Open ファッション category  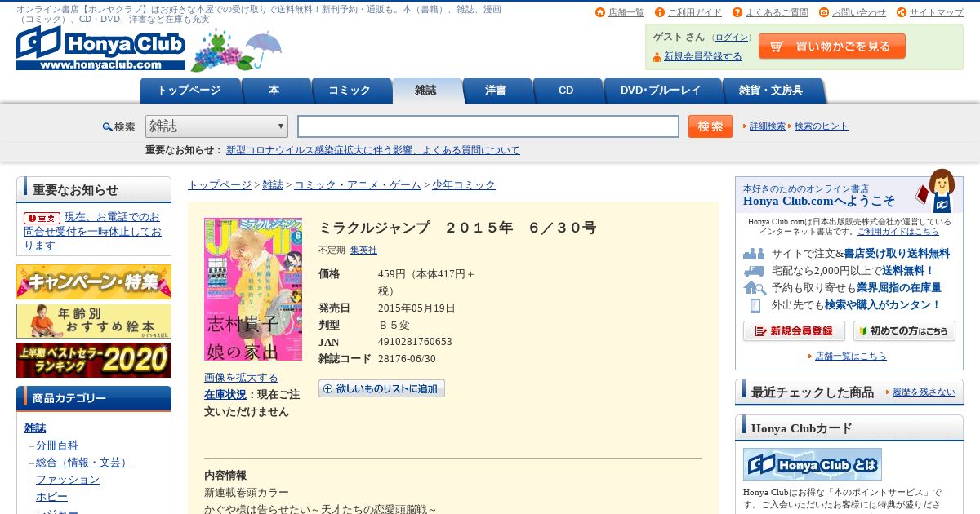pos(68,480)
